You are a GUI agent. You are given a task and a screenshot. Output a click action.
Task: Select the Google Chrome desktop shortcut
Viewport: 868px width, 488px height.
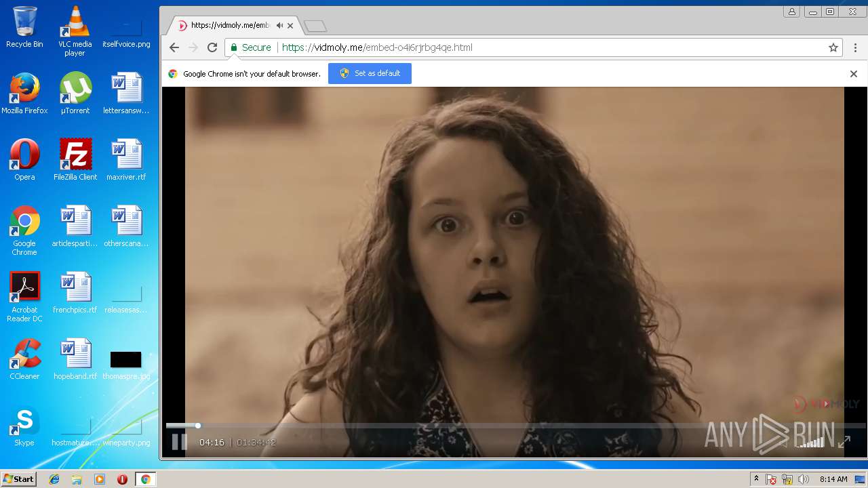pyautogui.click(x=24, y=231)
